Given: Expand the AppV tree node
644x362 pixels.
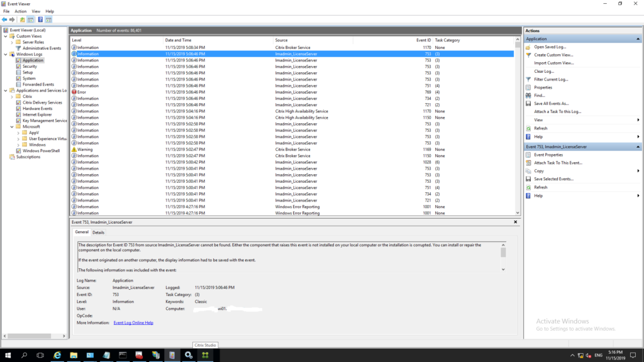Looking at the screenshot, I should pyautogui.click(x=18, y=133).
